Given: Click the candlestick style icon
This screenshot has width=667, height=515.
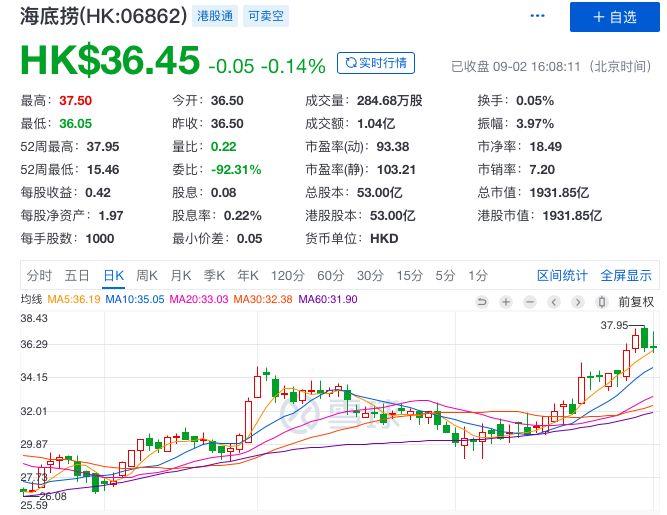Looking at the screenshot, I should [601, 302].
